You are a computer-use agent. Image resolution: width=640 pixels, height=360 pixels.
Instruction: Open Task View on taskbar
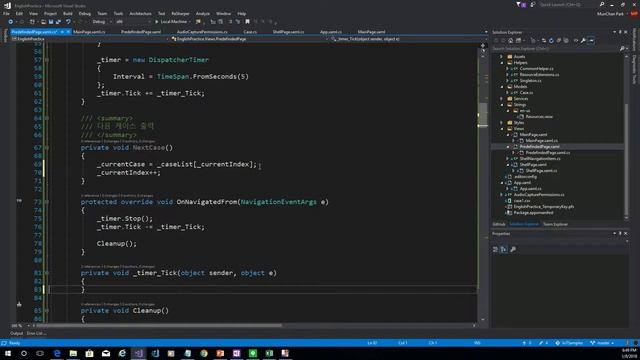coord(40,353)
